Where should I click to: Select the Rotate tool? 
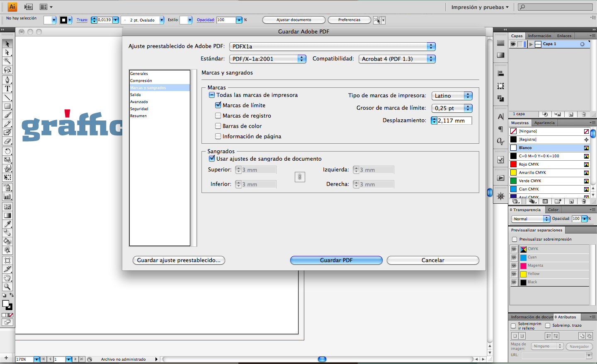[7, 151]
